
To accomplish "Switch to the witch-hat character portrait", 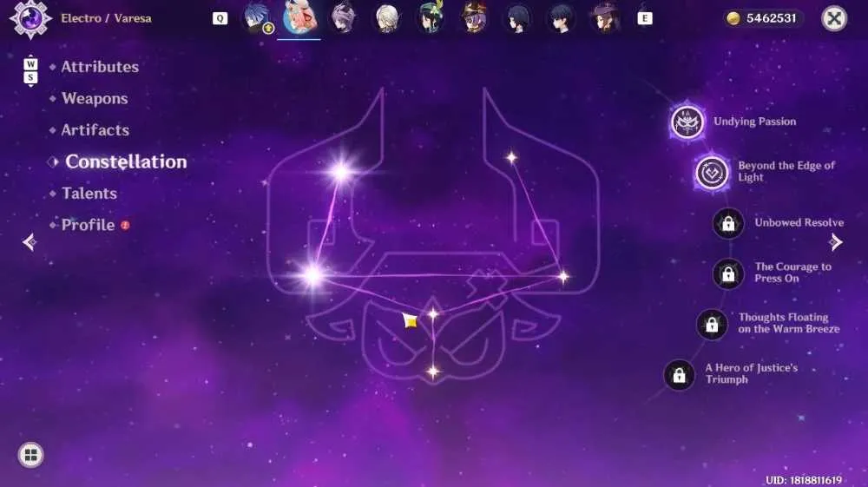I will tap(474, 17).
